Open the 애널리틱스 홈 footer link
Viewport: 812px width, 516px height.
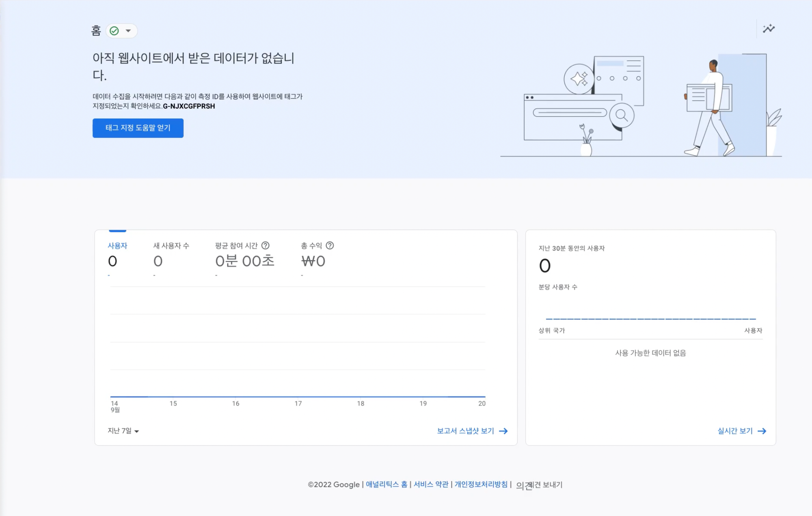387,484
